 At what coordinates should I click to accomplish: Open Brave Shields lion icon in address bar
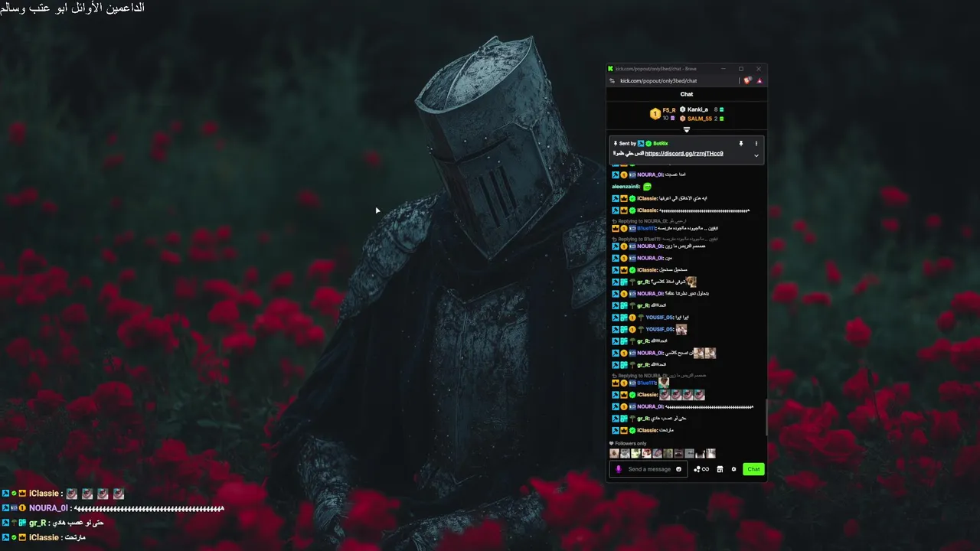pos(748,80)
